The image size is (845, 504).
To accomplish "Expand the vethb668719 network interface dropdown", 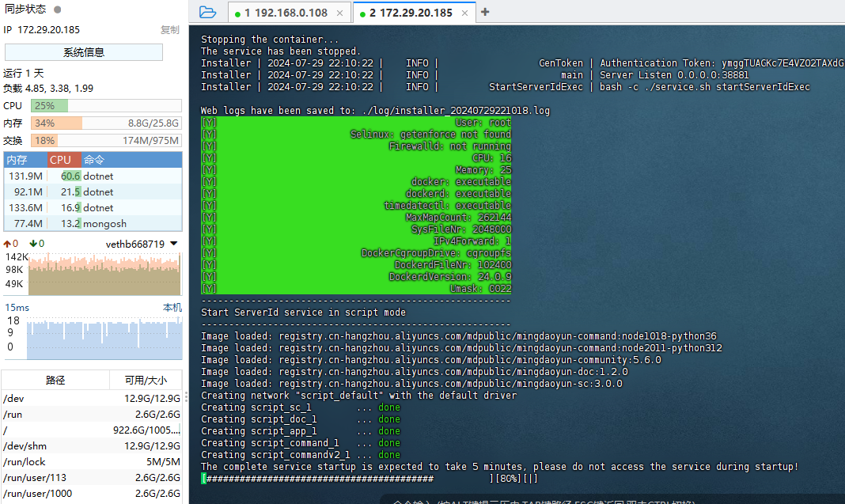I will point(173,244).
